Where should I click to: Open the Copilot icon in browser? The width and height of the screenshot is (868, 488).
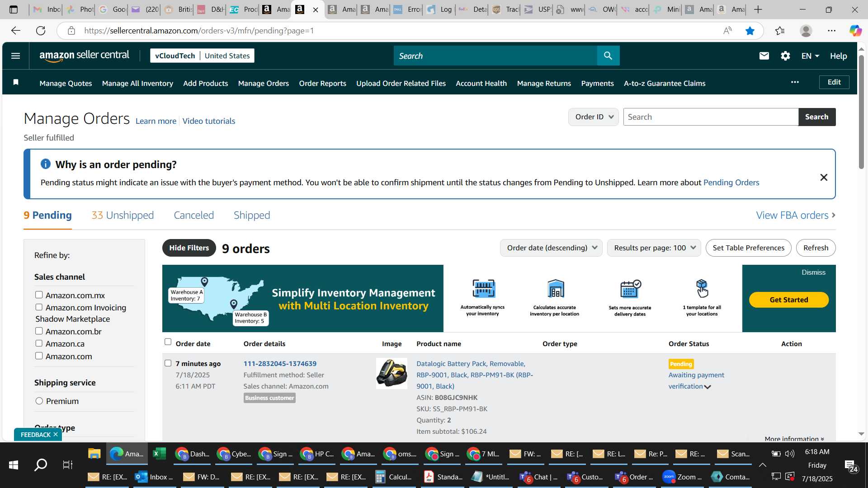[x=855, y=31]
